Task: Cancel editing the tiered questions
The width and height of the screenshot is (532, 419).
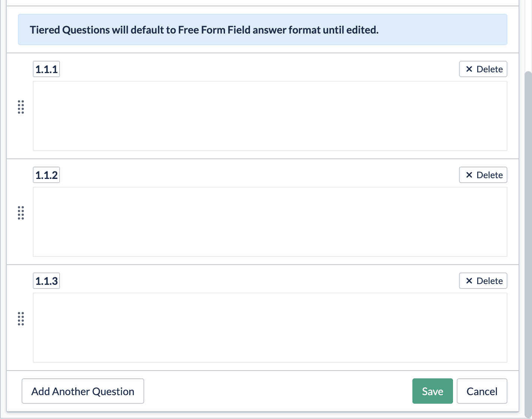Action: 482,391
